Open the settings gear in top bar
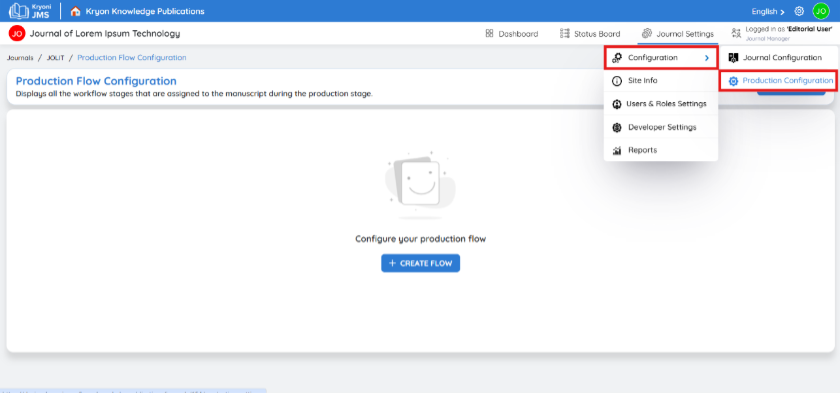 click(x=799, y=11)
